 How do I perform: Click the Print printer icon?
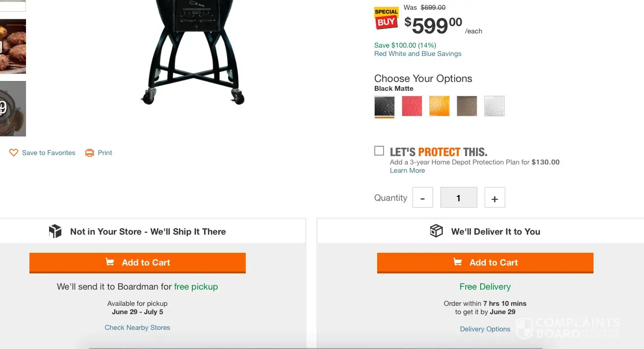[89, 153]
